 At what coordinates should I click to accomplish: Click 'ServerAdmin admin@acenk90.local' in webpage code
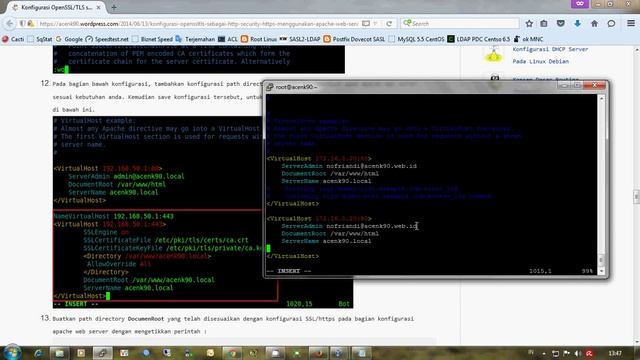126,176
